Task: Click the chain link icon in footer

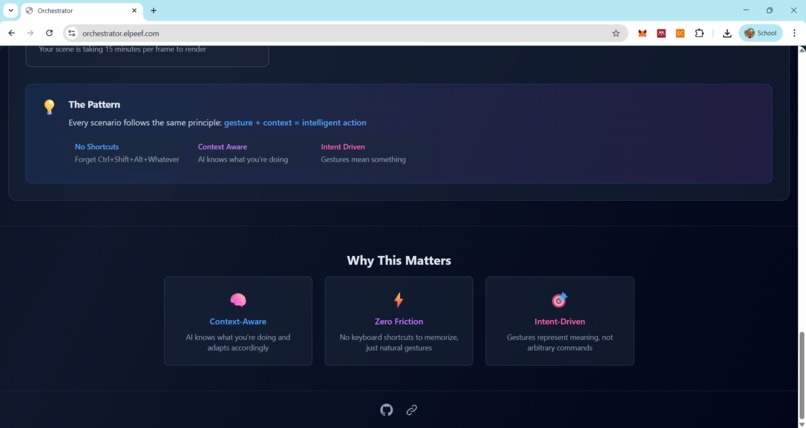Action: point(411,410)
